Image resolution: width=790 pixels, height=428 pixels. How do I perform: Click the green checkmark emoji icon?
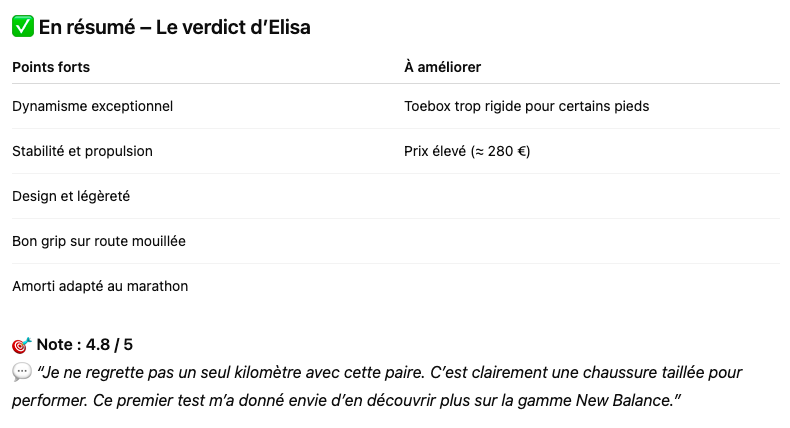coord(23,26)
